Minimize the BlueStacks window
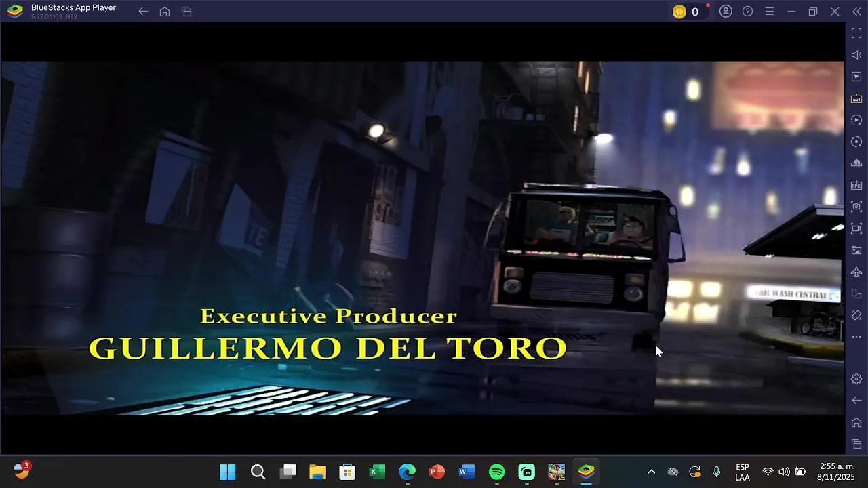 [791, 12]
